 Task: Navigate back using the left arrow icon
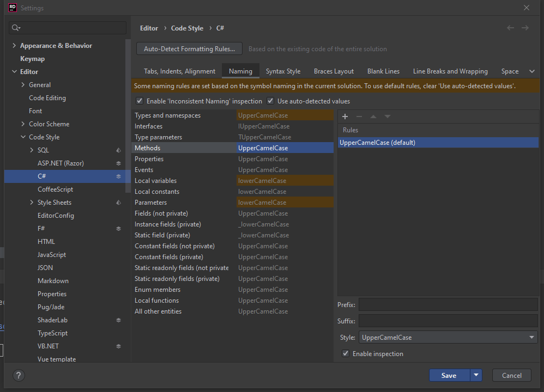click(x=510, y=28)
